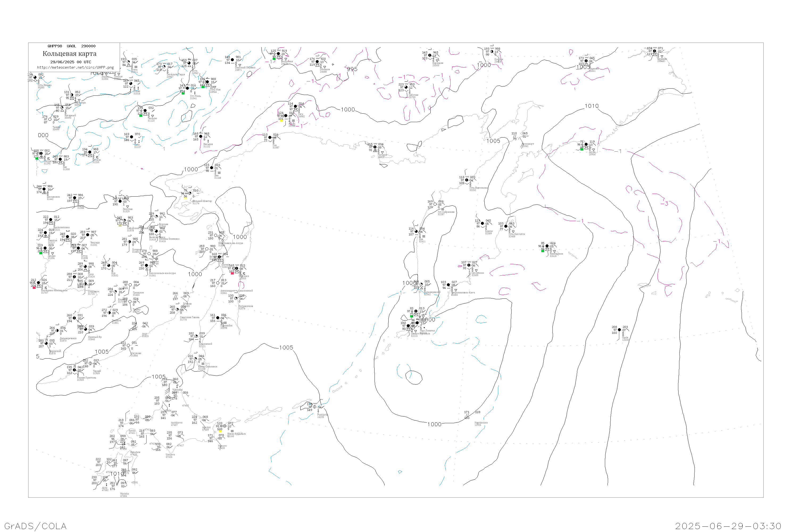Screen dimensions: 798x532
Task: Click green square at Восточная station
Action: [274, 59]
